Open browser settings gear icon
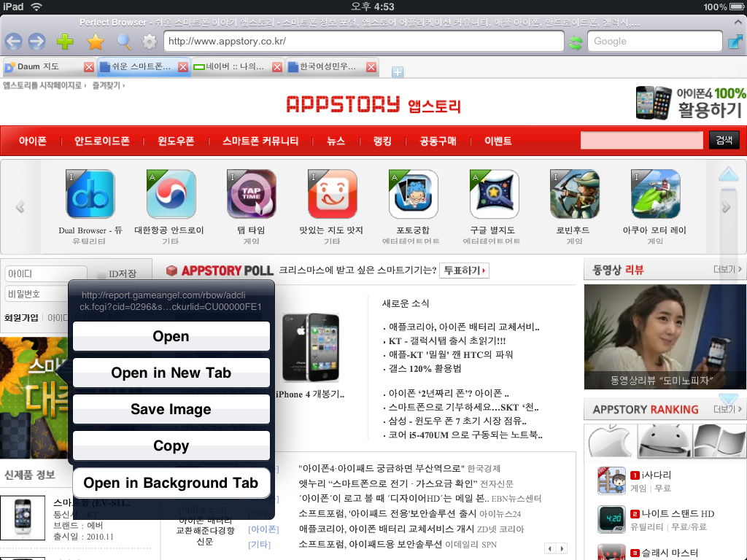The image size is (747, 560). click(150, 42)
